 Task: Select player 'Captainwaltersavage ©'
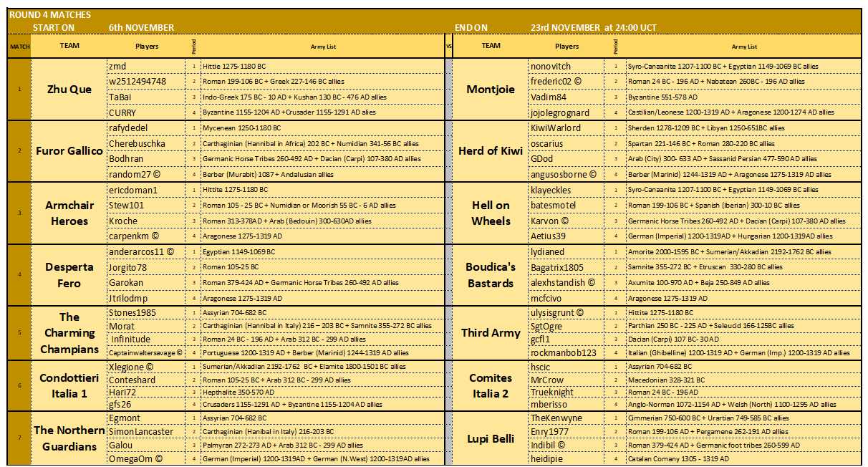[146, 352]
